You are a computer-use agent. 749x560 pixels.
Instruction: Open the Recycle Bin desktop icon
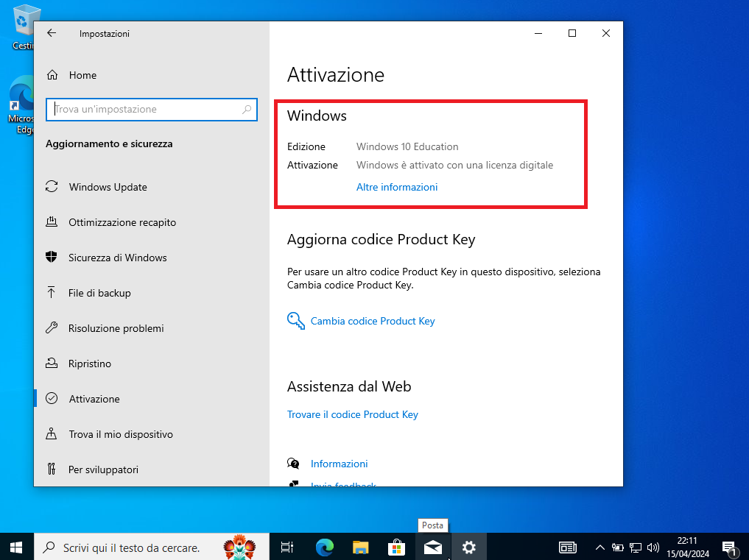pyautogui.click(x=21, y=26)
